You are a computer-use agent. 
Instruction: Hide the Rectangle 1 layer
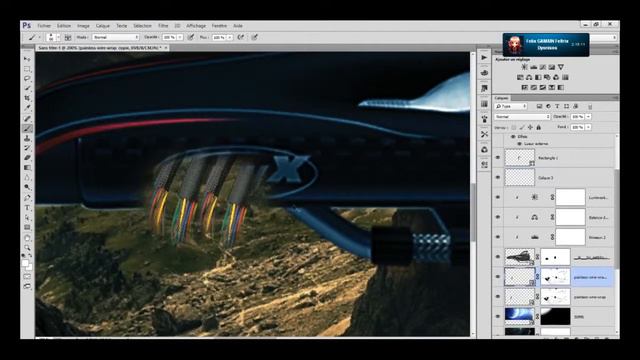click(498, 158)
